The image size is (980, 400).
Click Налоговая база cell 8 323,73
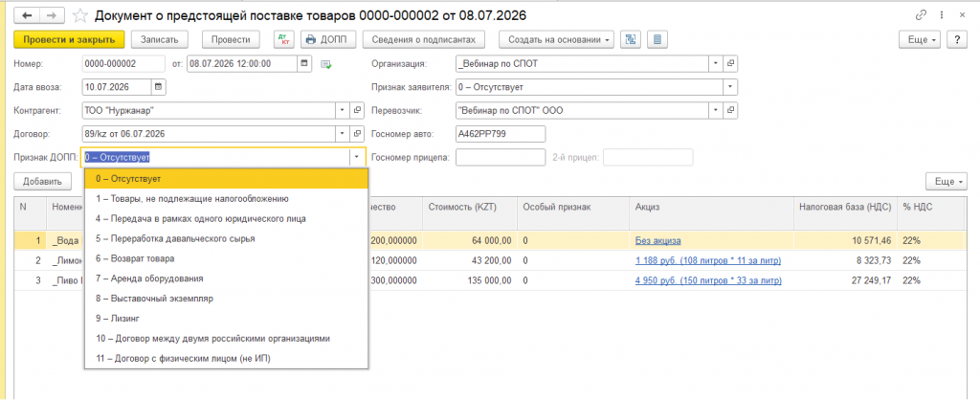pos(846,260)
